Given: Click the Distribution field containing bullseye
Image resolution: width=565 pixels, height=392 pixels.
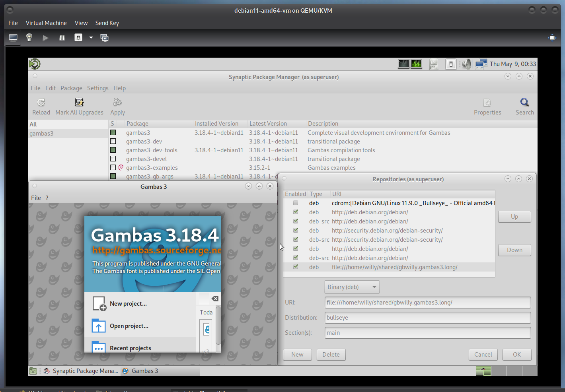Looking at the screenshot, I should (427, 318).
